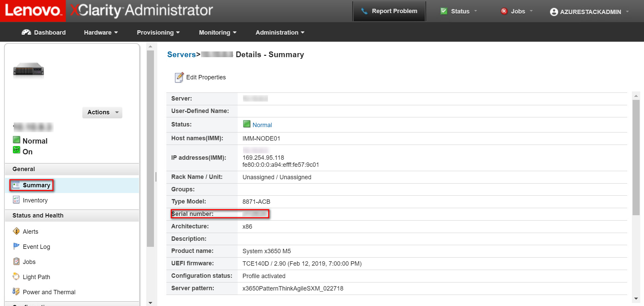Click the green status icon beside Normal link
The width and height of the screenshot is (644, 306).
247,124
